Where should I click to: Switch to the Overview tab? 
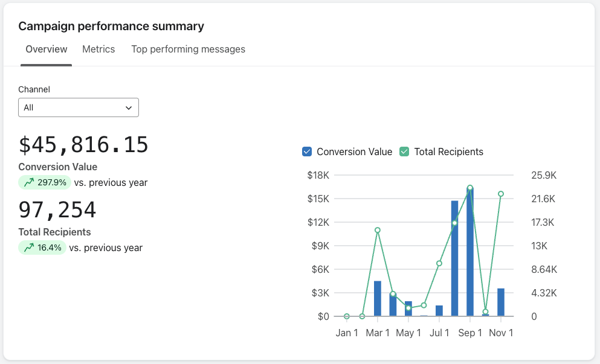point(47,49)
